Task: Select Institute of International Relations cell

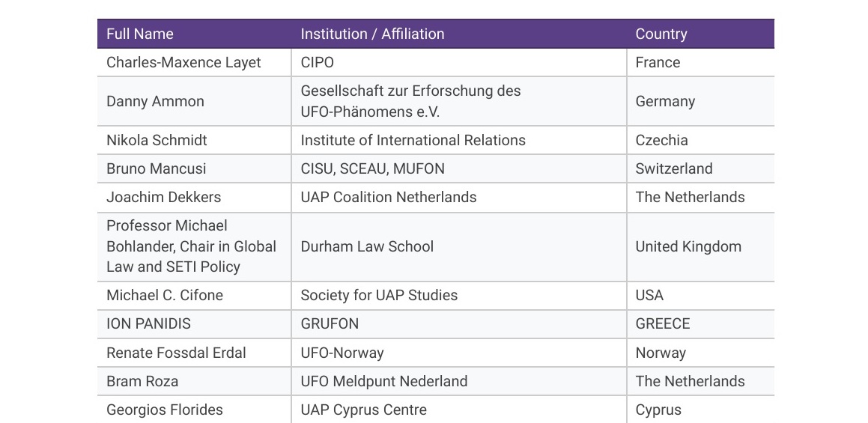Action: [413, 140]
